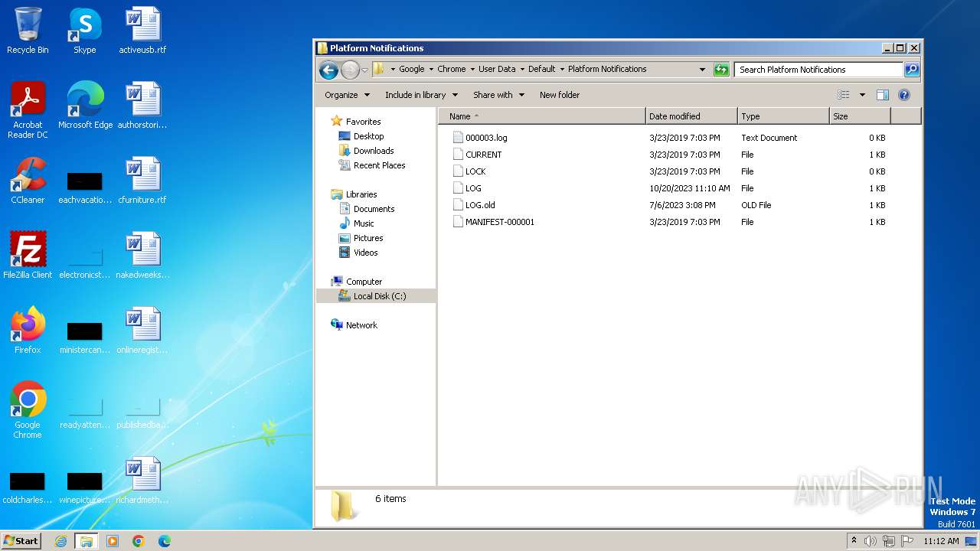The width and height of the screenshot is (980, 551).
Task: Open Internet Explorer from taskbar
Action: pyautogui.click(x=60, y=541)
